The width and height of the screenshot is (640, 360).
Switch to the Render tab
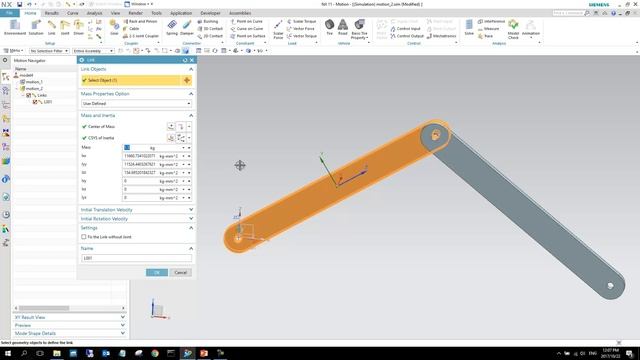[136, 13]
